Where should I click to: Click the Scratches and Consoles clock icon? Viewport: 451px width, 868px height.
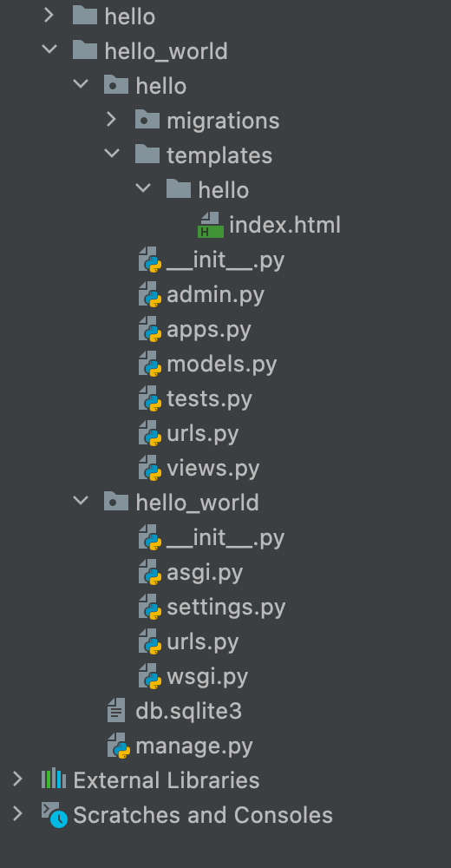click(55, 815)
